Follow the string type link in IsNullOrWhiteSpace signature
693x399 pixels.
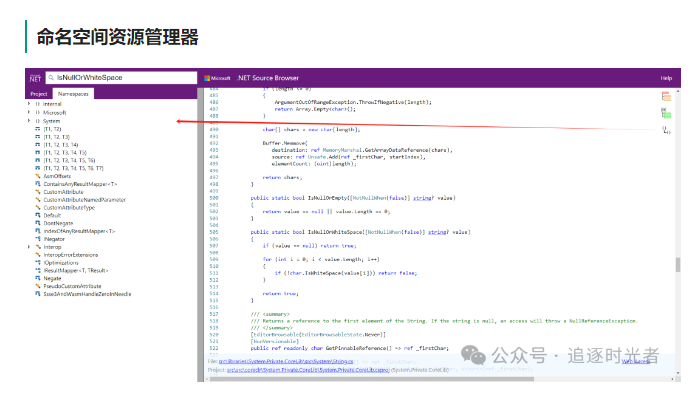tap(438, 232)
